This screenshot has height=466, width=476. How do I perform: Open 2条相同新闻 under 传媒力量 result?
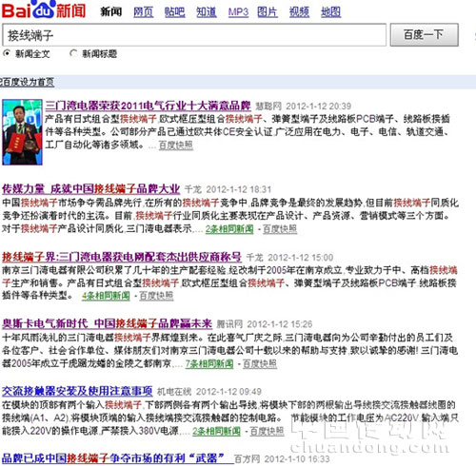[229, 229]
